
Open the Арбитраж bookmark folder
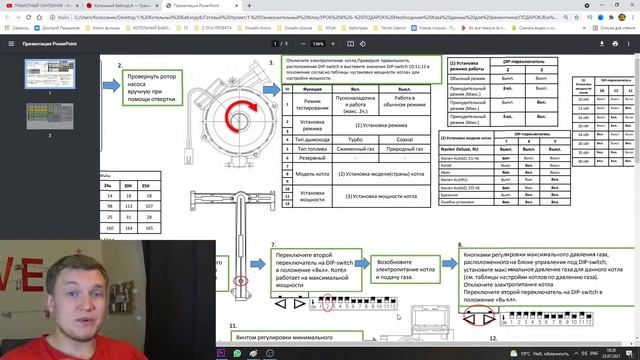[x=355, y=28]
